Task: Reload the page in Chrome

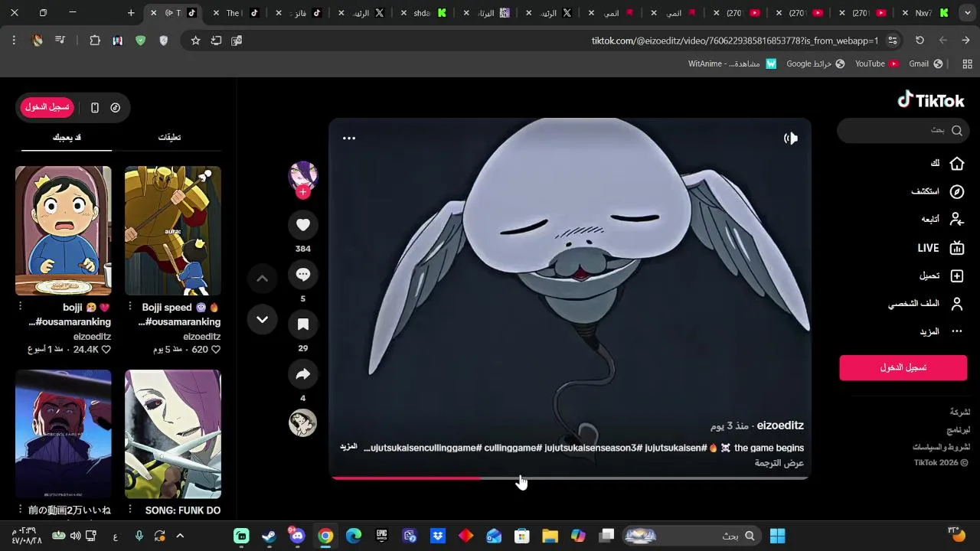Action: click(x=920, y=41)
